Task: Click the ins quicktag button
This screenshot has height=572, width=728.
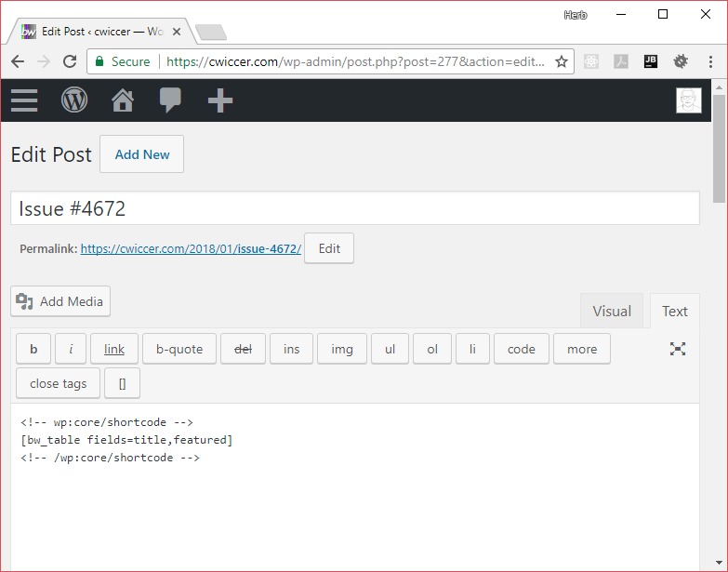Action: pos(291,349)
